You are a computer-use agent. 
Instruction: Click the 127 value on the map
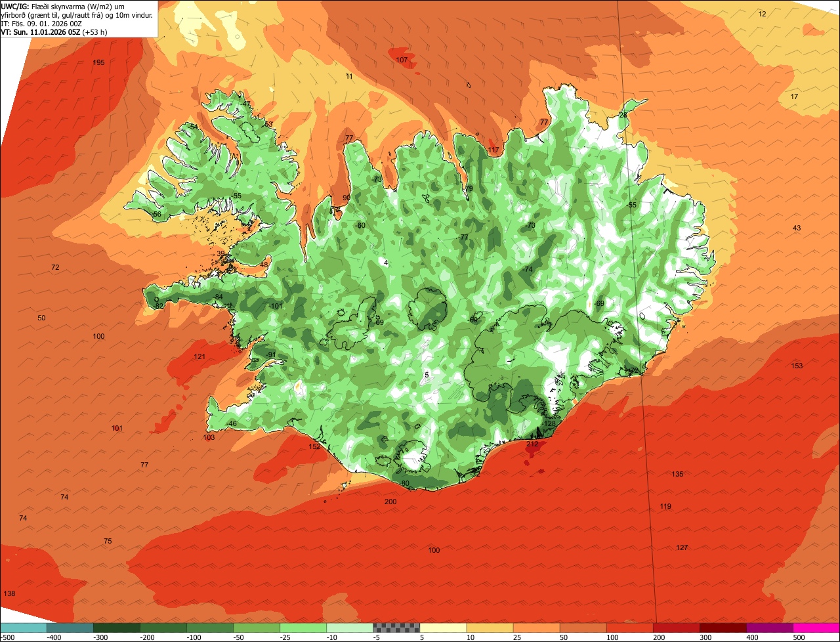[x=682, y=547]
